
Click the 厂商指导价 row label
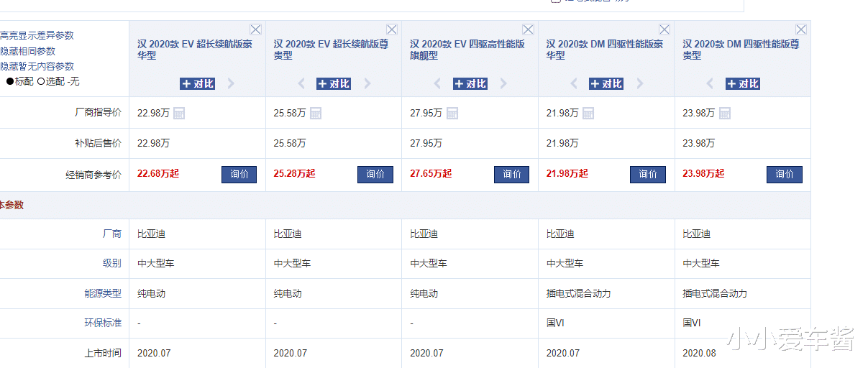coord(98,113)
